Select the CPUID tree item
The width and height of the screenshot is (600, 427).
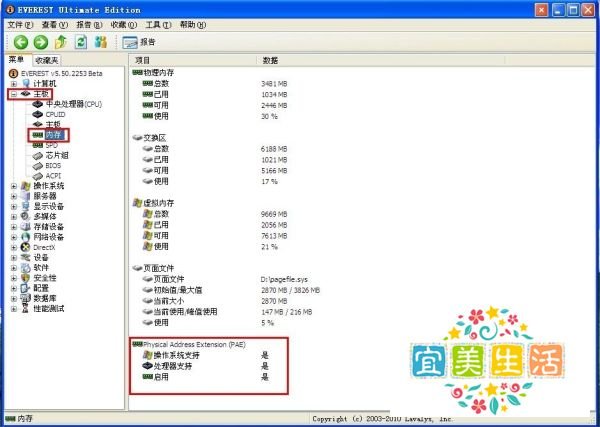point(55,114)
